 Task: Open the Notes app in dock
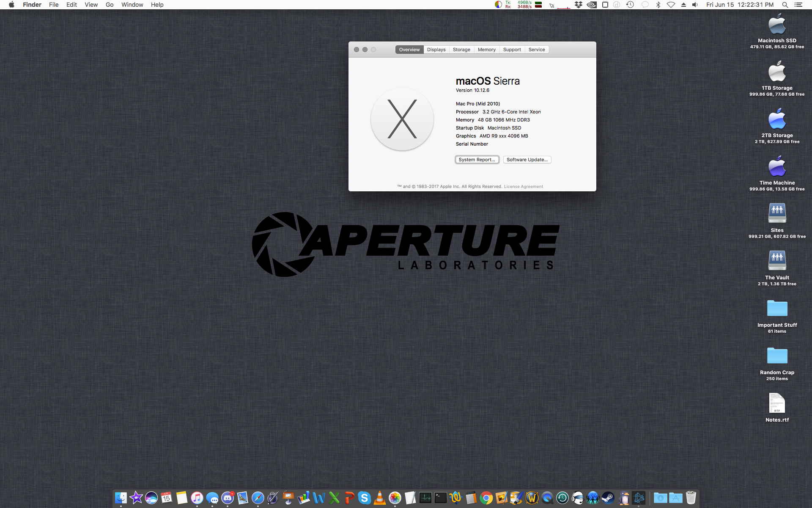182,498
